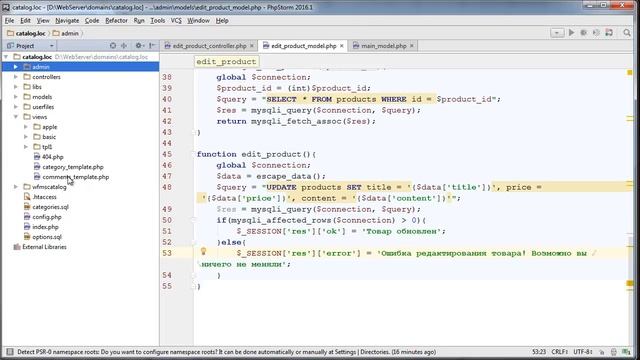Click the tool windows toggle icon in status bar
Screen dimensions: 640x360
click(x=10, y=352)
